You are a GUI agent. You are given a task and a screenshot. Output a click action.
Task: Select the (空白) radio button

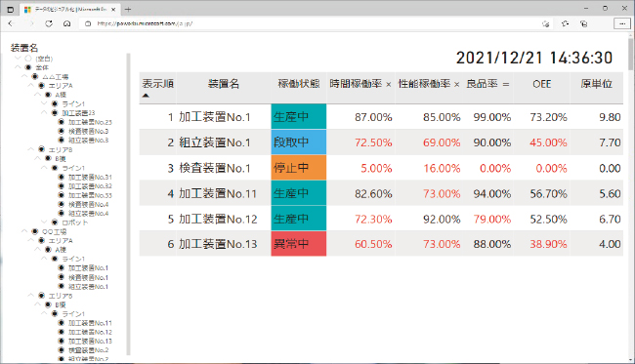pos(28,59)
